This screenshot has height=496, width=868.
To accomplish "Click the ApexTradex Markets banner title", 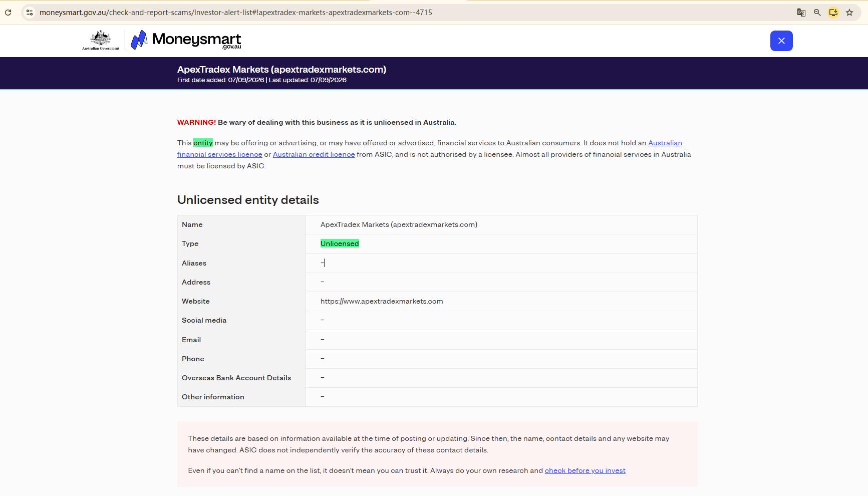I will click(x=281, y=70).
